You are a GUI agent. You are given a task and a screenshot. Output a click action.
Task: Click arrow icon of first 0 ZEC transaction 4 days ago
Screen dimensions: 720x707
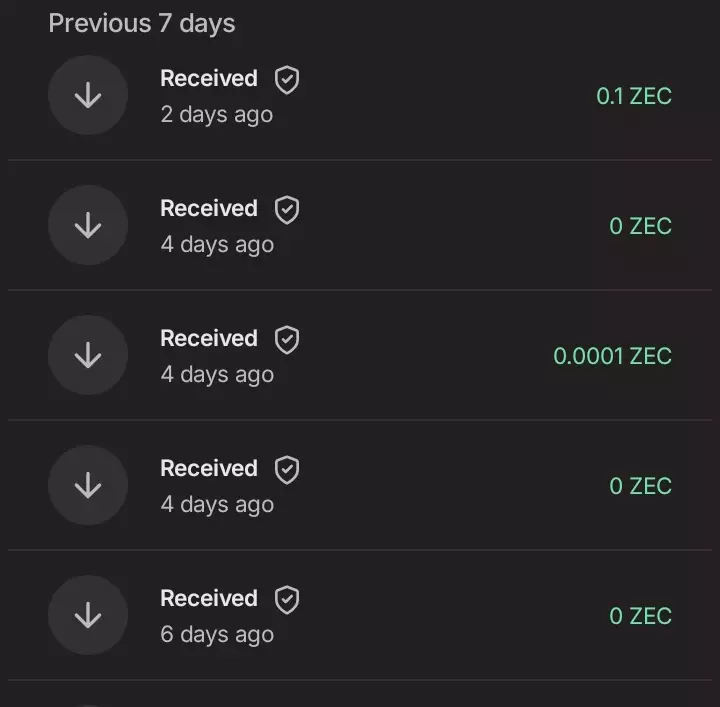(x=88, y=226)
